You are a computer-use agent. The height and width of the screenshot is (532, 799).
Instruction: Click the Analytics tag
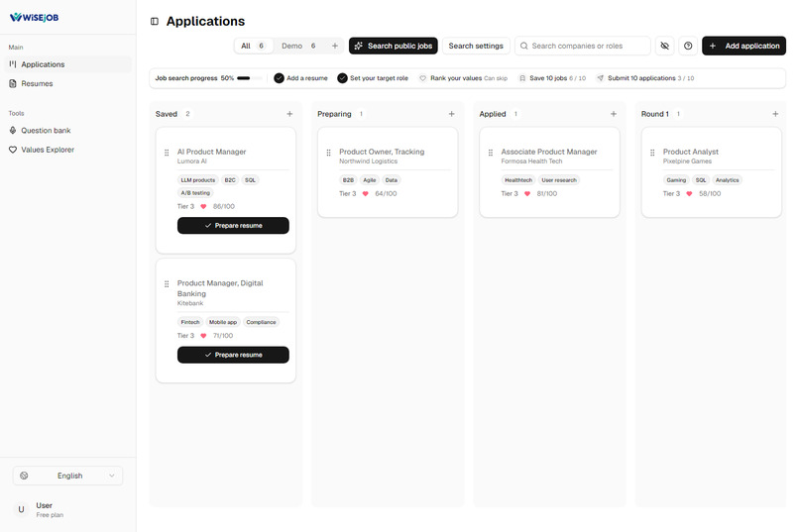point(728,180)
